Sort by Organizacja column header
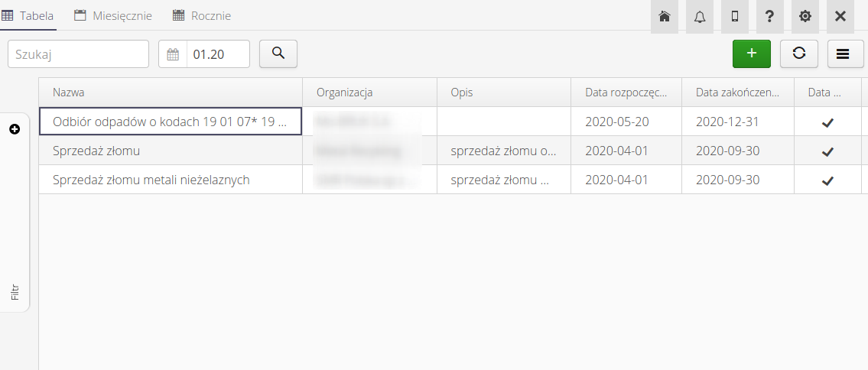 click(344, 92)
